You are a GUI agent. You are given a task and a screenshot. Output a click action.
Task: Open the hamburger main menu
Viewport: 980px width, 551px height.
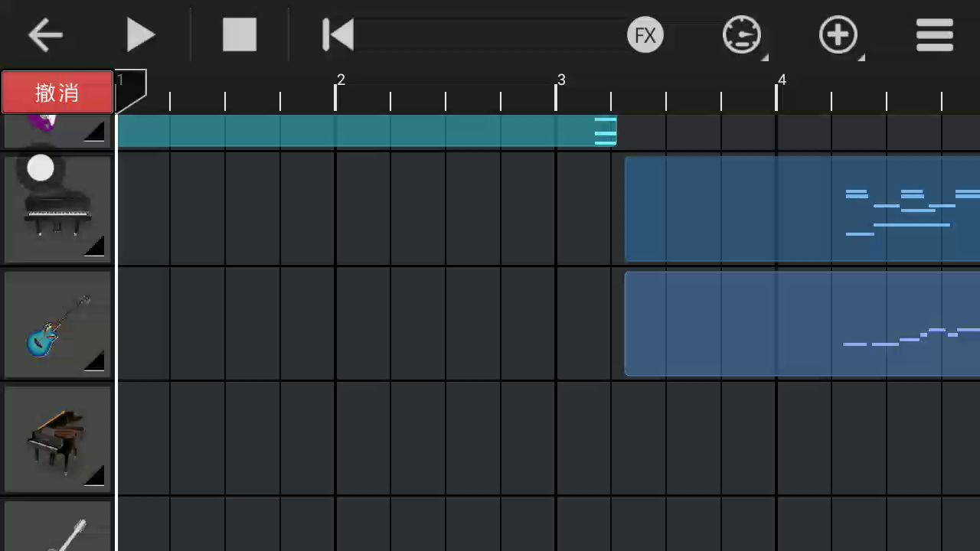pyautogui.click(x=934, y=35)
